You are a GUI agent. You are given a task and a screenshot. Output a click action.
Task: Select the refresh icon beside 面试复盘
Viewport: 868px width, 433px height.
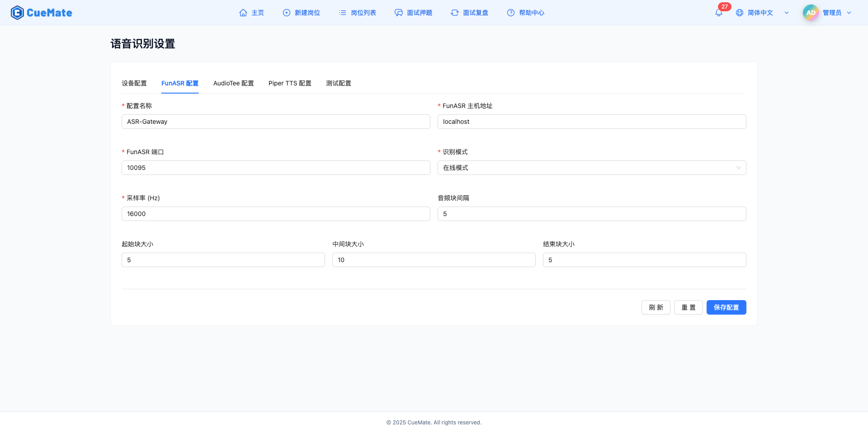[x=455, y=13]
